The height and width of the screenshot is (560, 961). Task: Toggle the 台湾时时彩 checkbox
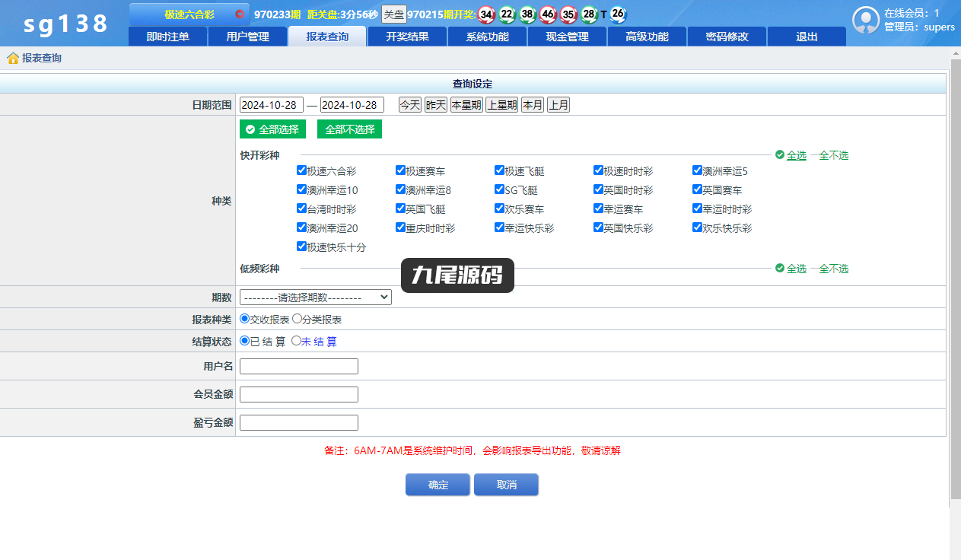pyautogui.click(x=301, y=208)
